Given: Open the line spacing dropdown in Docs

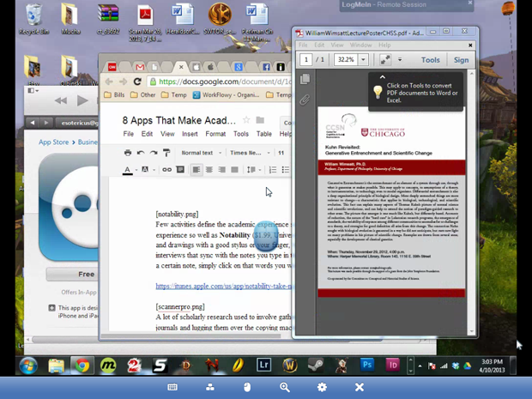Looking at the screenshot, I should (x=254, y=170).
